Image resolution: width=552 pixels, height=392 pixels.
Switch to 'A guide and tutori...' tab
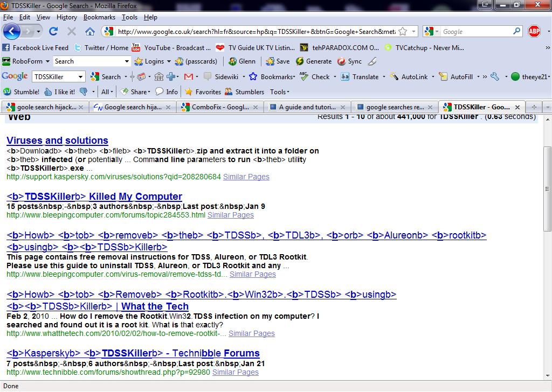306,107
